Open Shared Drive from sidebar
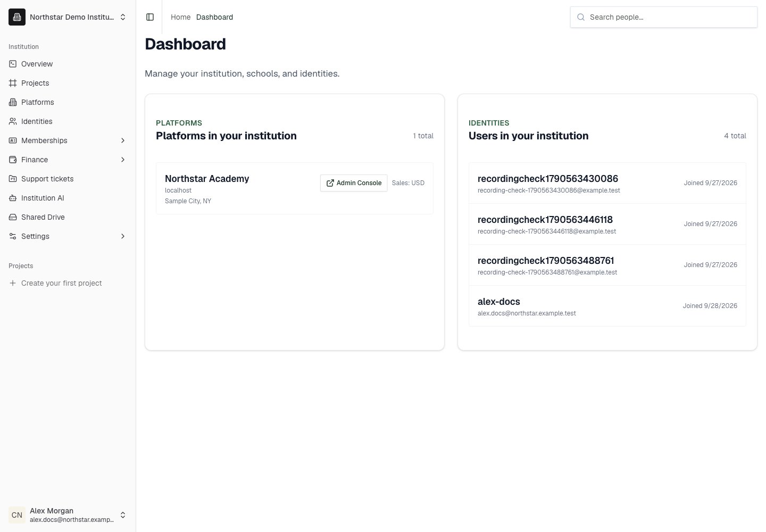The width and height of the screenshot is (766, 532). click(68, 217)
